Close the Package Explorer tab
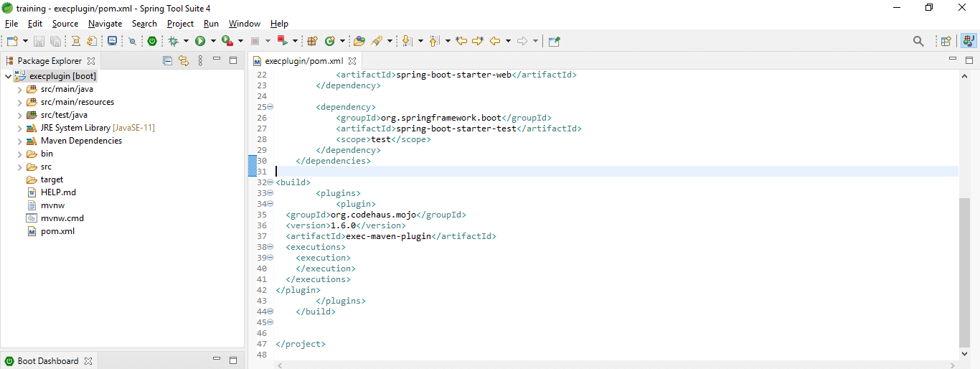The image size is (980, 369). tap(91, 61)
